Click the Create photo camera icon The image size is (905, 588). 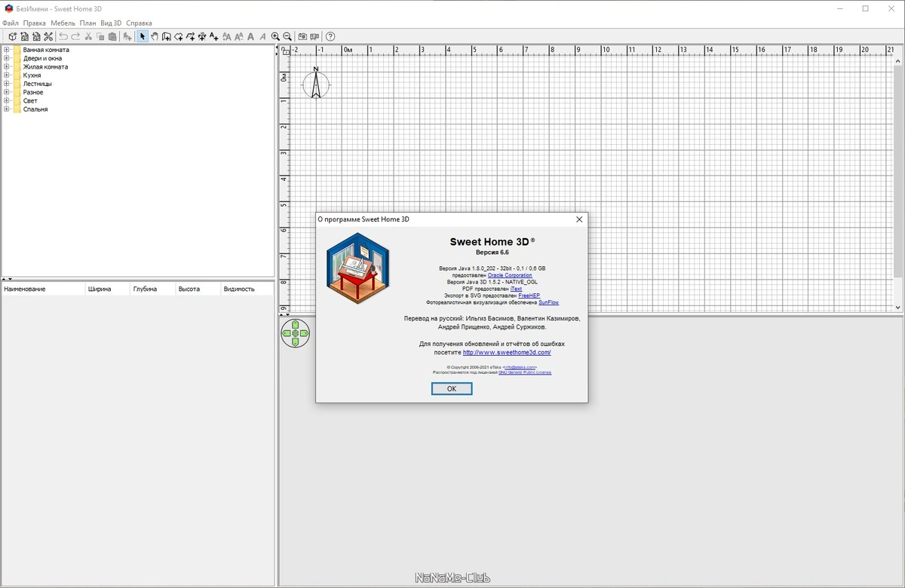click(302, 36)
